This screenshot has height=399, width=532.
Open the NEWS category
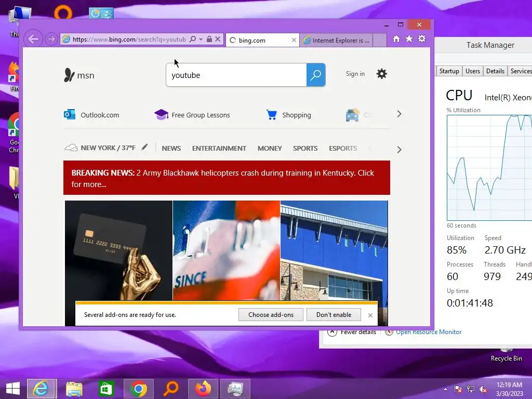point(171,148)
